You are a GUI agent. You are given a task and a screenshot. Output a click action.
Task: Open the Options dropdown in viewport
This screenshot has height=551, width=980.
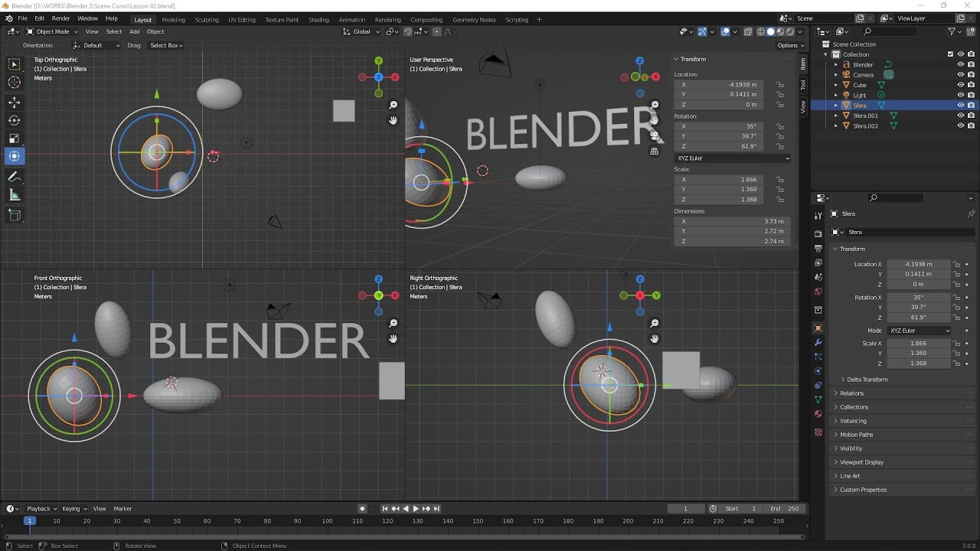pyautogui.click(x=789, y=45)
